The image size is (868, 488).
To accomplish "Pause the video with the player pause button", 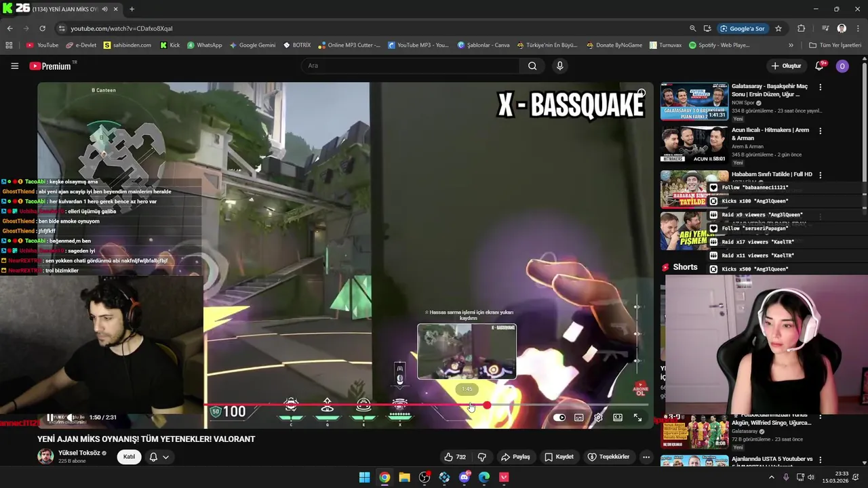I will (50, 418).
